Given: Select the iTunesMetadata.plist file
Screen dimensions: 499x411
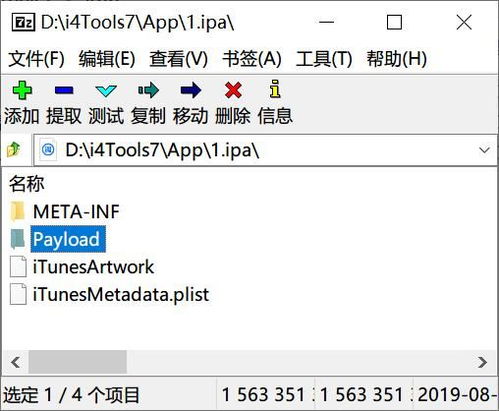Looking at the screenshot, I should click(x=121, y=294).
